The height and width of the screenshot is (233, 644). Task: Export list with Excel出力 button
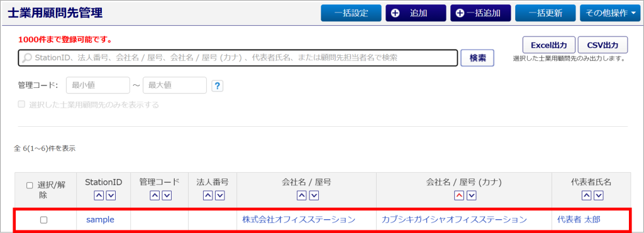tap(549, 45)
